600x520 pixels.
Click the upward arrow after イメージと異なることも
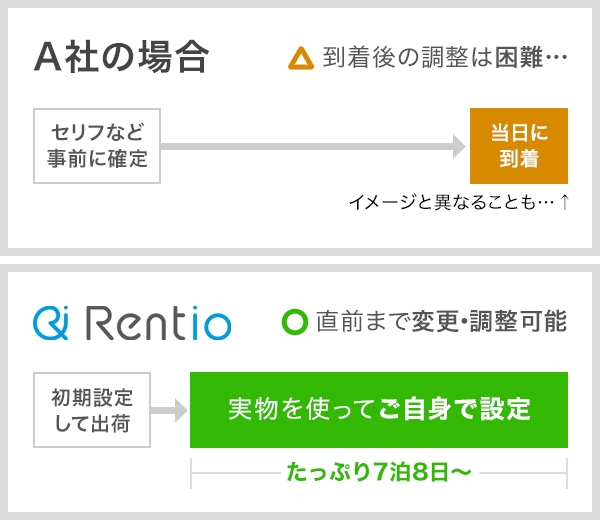pos(565,202)
